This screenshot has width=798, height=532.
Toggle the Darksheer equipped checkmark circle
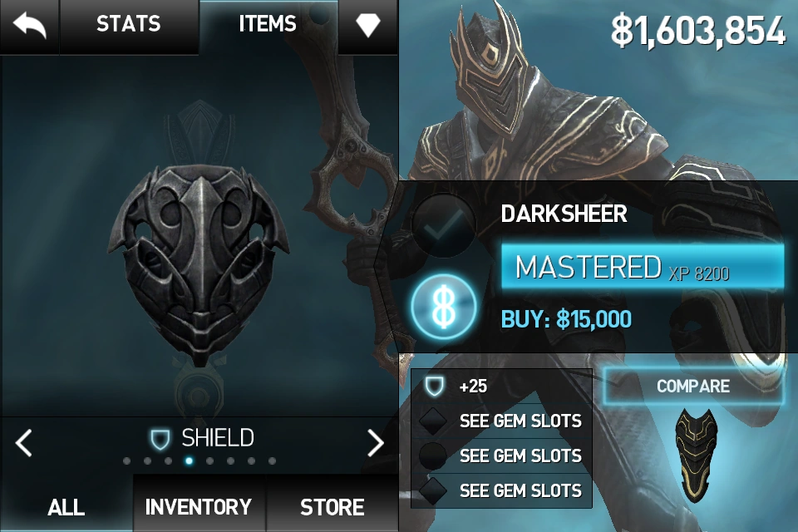coord(443,224)
